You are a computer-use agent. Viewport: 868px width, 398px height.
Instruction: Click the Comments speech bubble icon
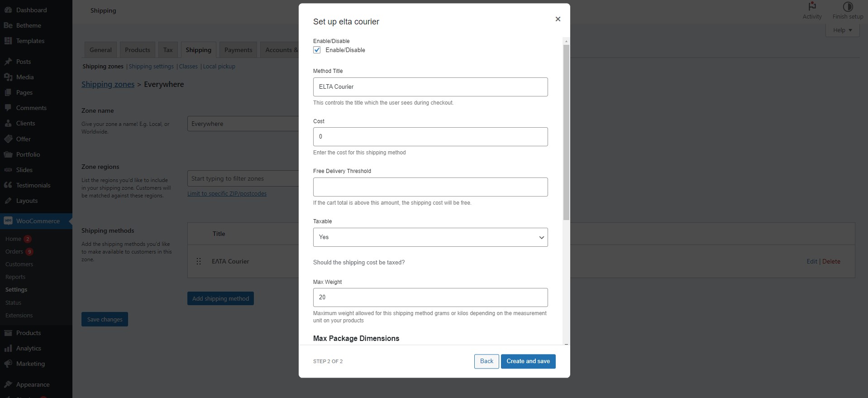pyautogui.click(x=8, y=108)
